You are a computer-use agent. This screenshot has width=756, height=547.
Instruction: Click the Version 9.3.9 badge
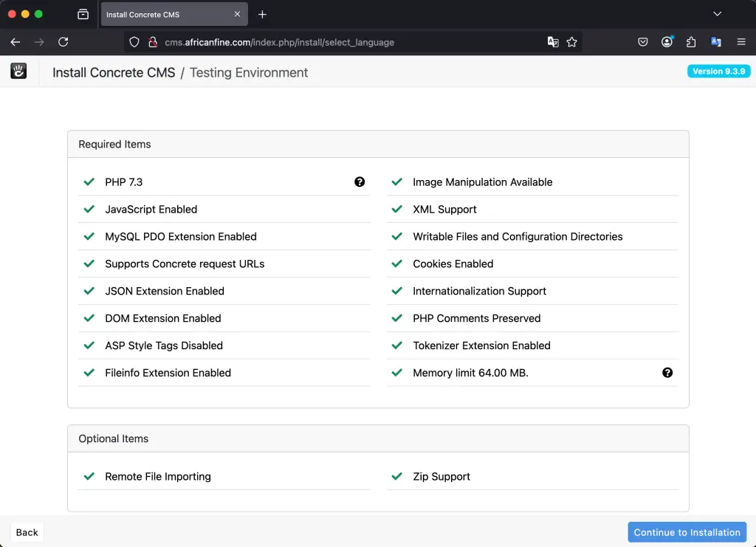point(718,71)
